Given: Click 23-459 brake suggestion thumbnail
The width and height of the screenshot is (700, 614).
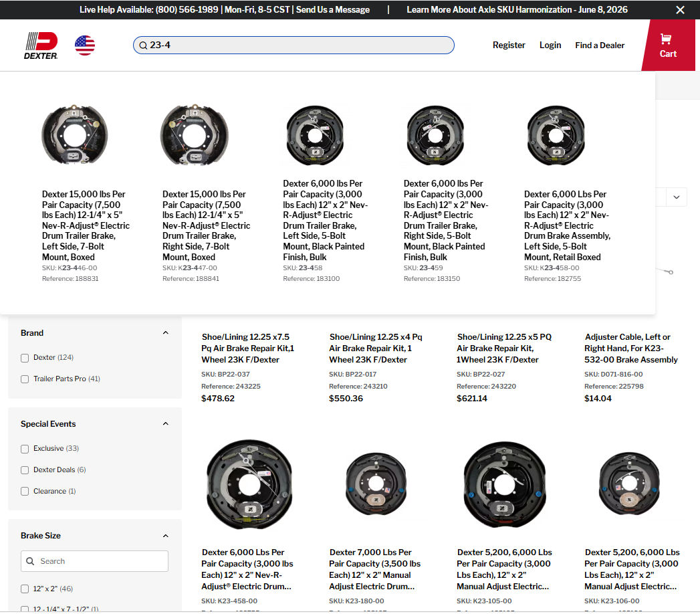Looking at the screenshot, I should [x=436, y=135].
